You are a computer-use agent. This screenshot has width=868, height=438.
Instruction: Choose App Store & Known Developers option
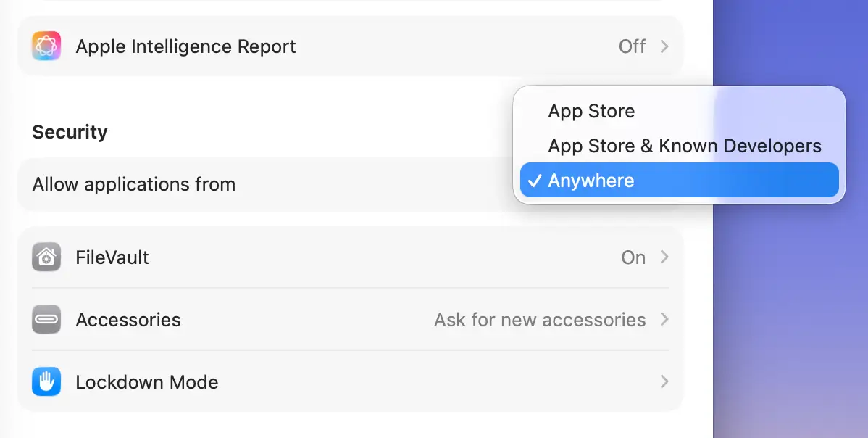click(x=684, y=146)
